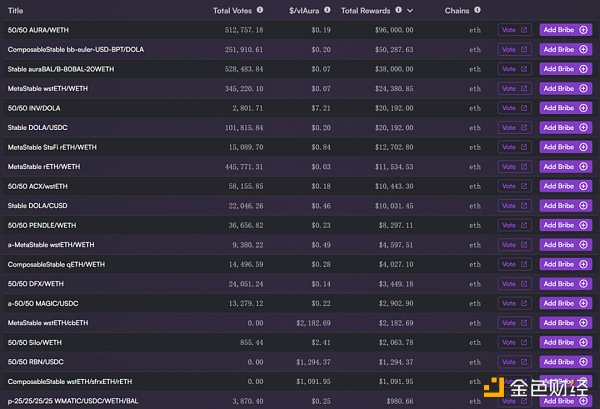This screenshot has width=600, height=409.
Task: Add Bribe to MetaStable wstETH/WETH
Action: click(566, 88)
